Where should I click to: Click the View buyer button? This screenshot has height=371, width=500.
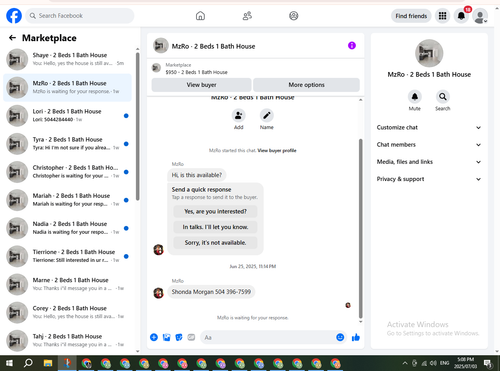coord(201,85)
